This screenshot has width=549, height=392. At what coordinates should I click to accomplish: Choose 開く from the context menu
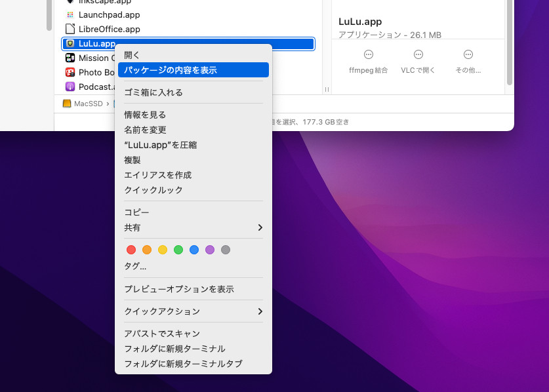click(193, 55)
